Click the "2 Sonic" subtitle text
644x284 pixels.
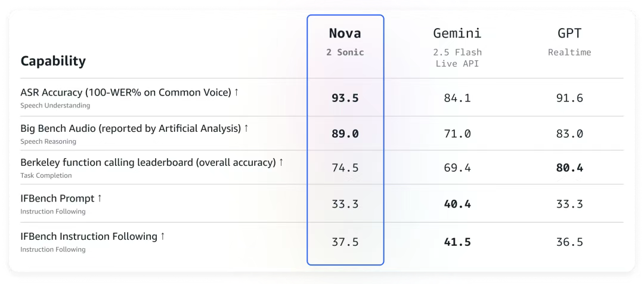click(345, 52)
